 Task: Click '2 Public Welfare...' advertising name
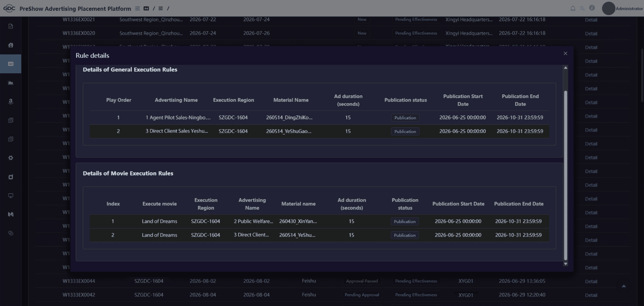(x=253, y=221)
